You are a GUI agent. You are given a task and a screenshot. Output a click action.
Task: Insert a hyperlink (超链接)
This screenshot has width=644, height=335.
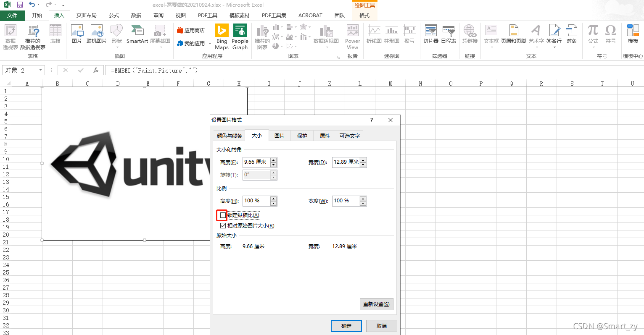[470, 34]
